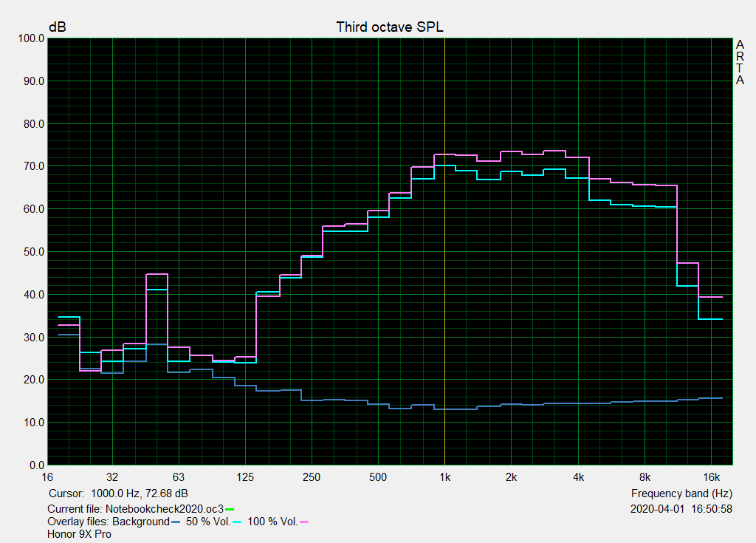Click the green Current file color swatch
This screenshot has height=543, width=756.
point(230,509)
